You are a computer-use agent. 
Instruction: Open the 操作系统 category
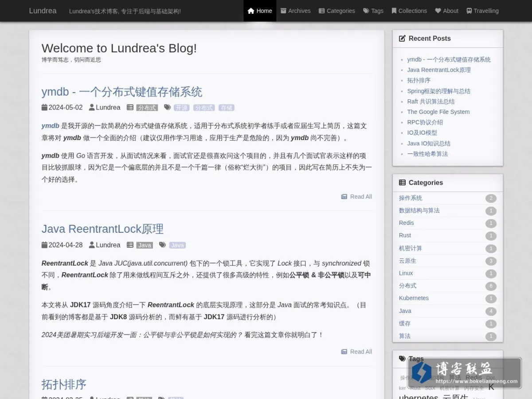pyautogui.click(x=411, y=198)
